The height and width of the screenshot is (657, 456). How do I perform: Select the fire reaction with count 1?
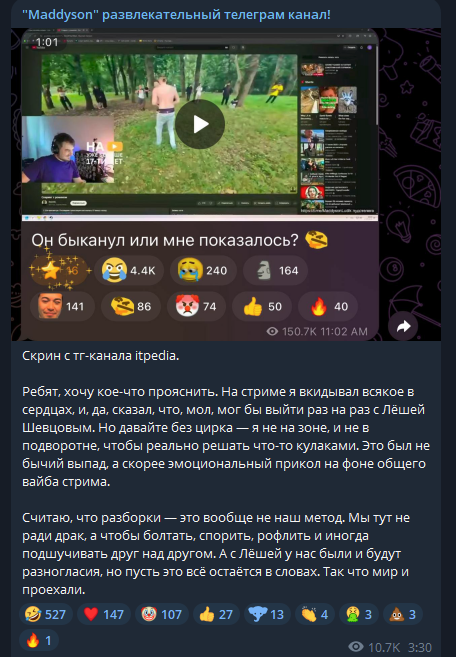click(x=39, y=640)
